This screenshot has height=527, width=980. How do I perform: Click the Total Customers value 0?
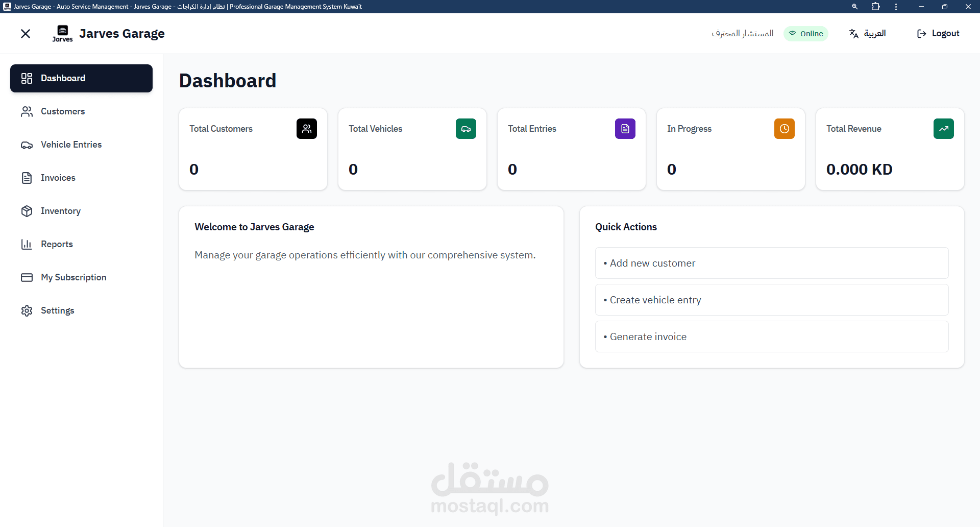194,170
